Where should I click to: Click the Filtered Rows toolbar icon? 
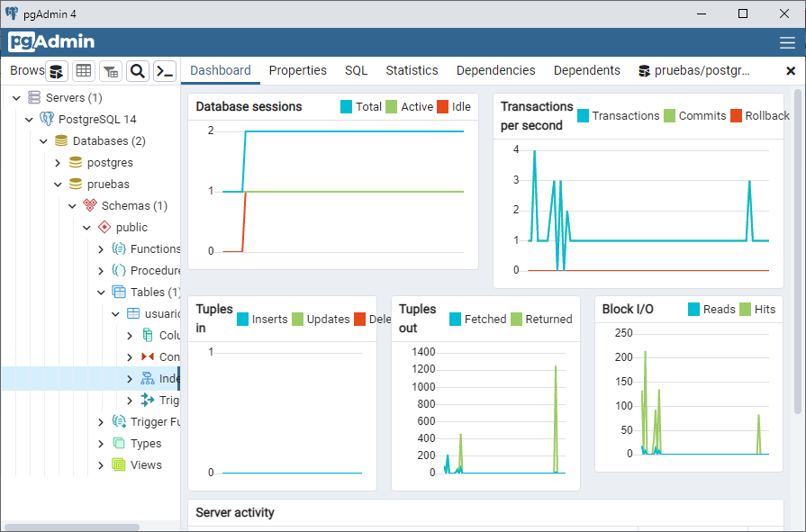click(111, 71)
